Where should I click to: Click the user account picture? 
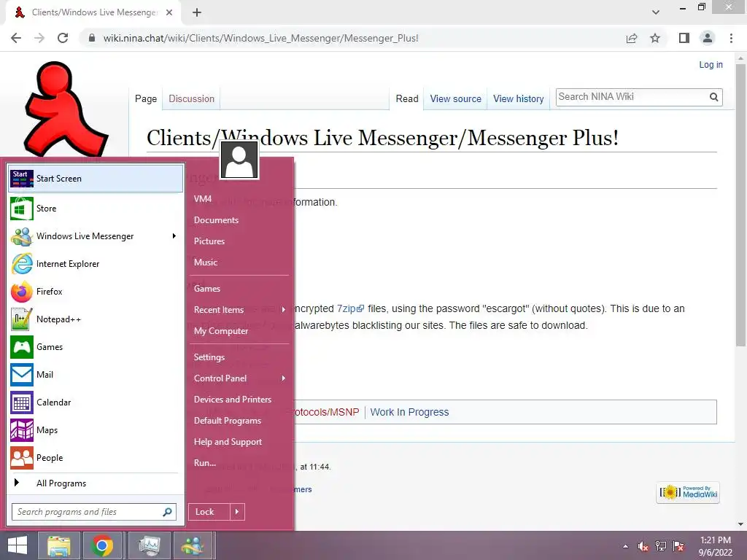coord(239,160)
